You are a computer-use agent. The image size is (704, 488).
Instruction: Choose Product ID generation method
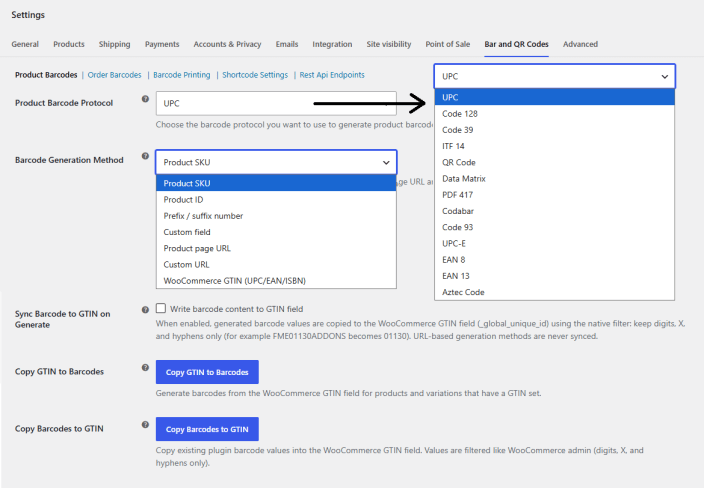point(276,199)
